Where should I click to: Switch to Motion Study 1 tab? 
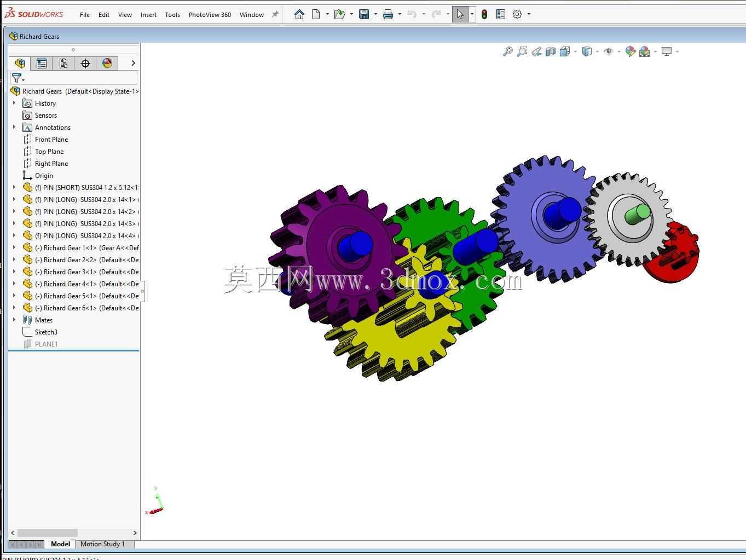pyautogui.click(x=102, y=544)
